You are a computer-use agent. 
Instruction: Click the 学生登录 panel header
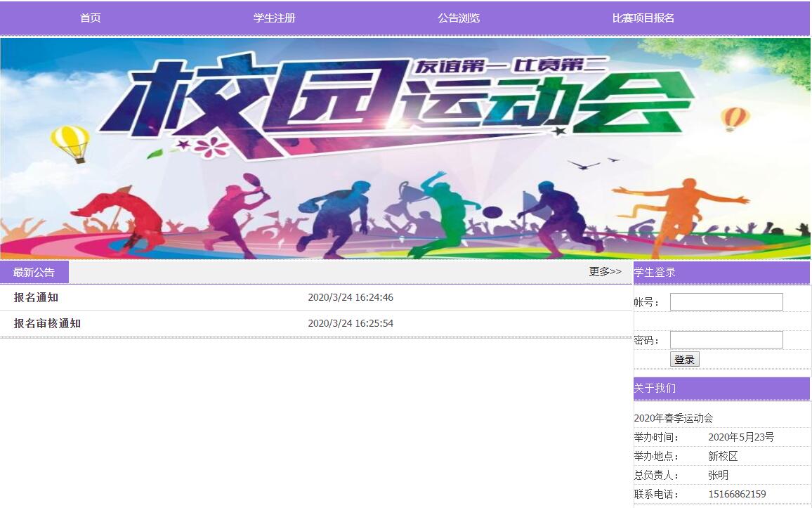722,273
